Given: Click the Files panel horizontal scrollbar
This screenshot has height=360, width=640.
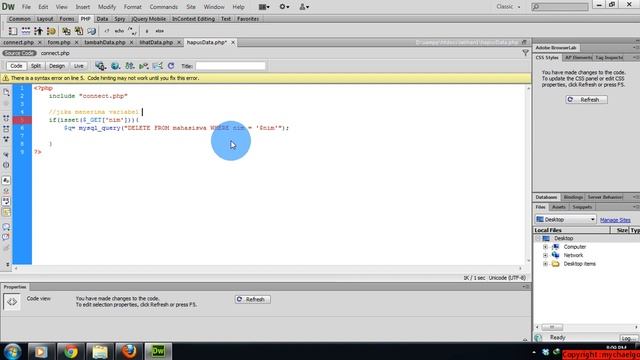Looking at the screenshot, I should pyautogui.click(x=586, y=327).
